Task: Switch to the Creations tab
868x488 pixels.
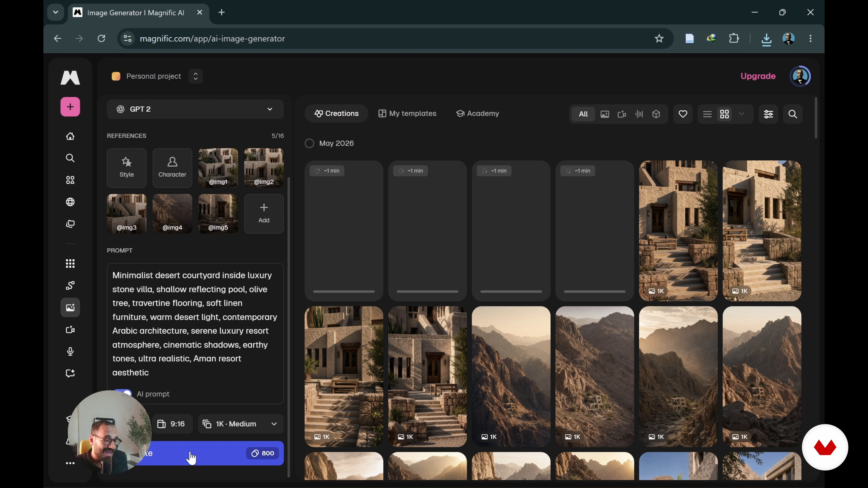Action: click(x=336, y=113)
